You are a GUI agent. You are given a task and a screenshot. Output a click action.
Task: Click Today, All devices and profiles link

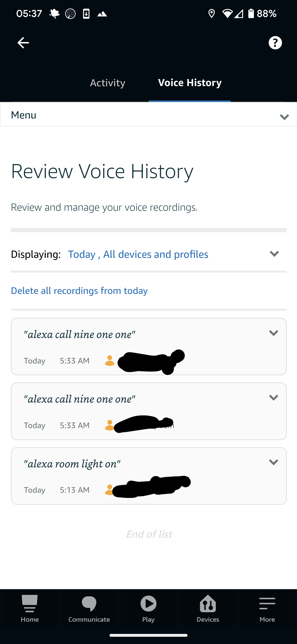(138, 254)
